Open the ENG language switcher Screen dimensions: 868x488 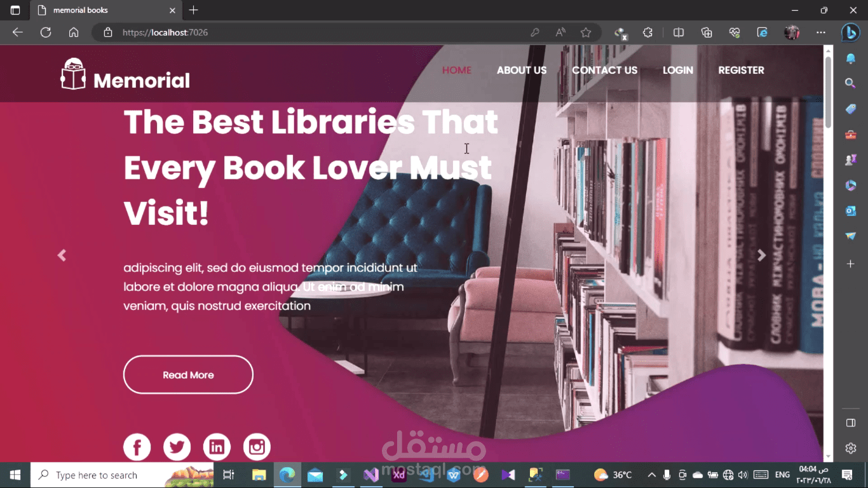click(782, 475)
